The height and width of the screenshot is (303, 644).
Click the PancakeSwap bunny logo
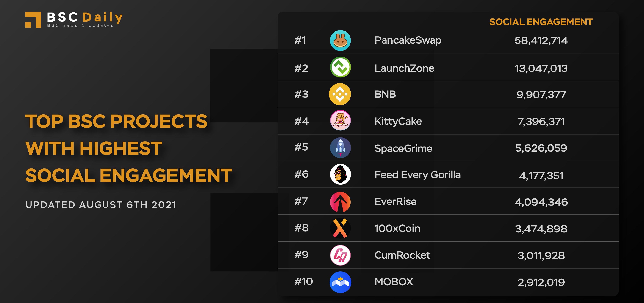(x=340, y=41)
